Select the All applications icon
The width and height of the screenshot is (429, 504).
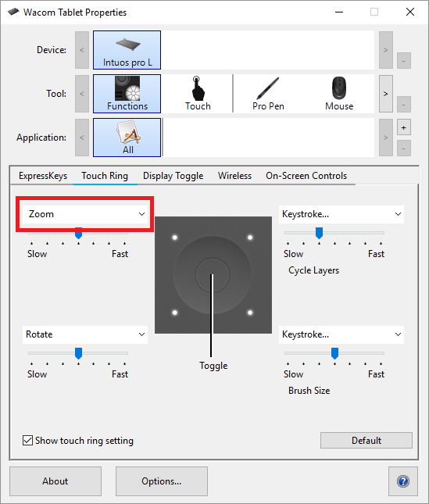point(127,138)
